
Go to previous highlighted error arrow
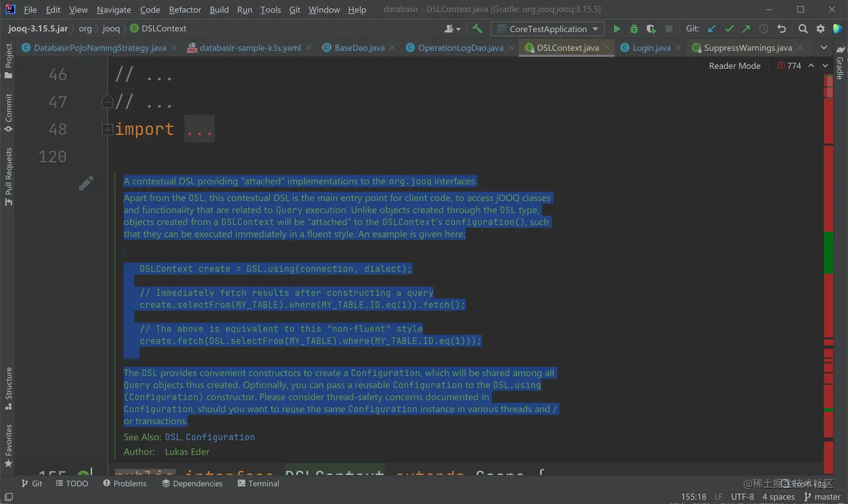pos(811,66)
